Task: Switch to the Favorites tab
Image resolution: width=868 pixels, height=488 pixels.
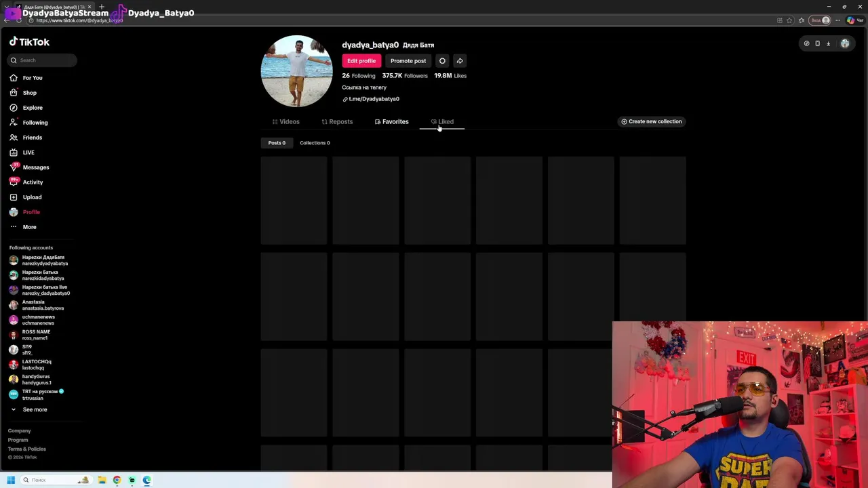Action: [x=392, y=122]
